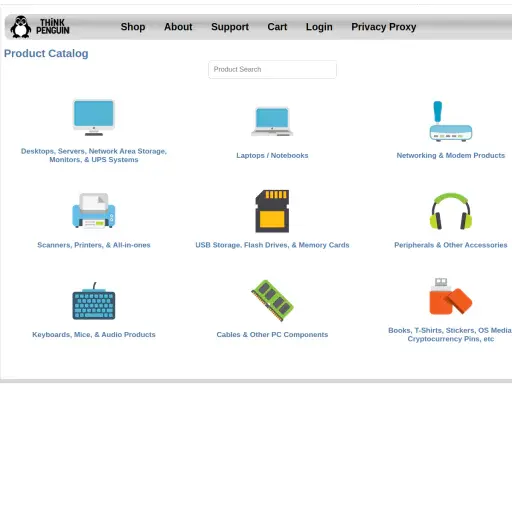Open Laptops / Notebooks text link
512x512 pixels.
coord(272,155)
